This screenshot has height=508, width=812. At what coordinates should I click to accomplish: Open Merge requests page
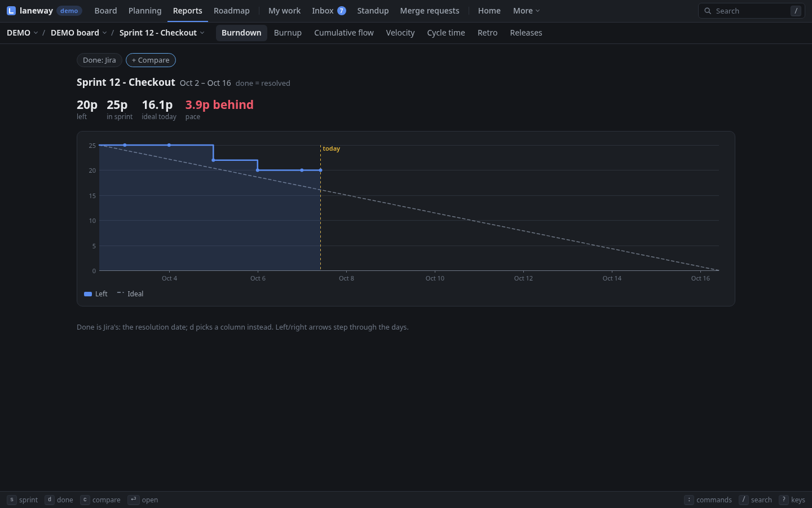click(430, 11)
